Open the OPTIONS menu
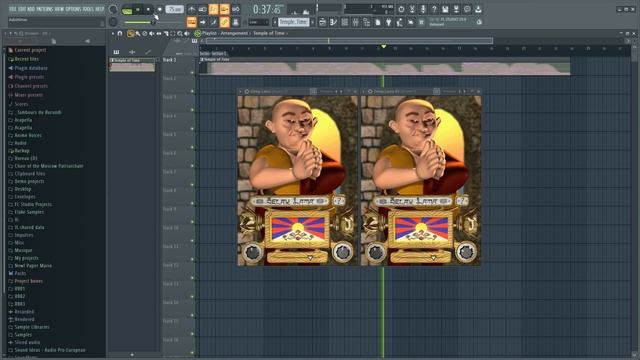This screenshot has height=360, width=640. [x=73, y=9]
